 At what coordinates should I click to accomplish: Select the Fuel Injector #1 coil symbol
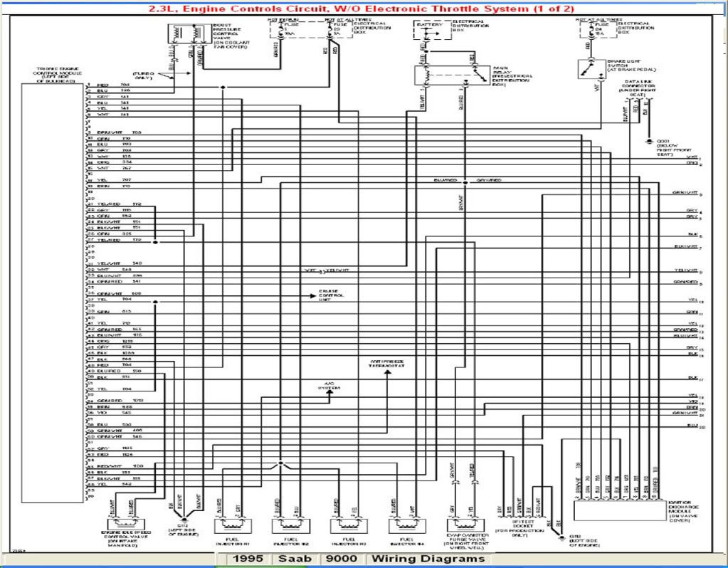[x=233, y=526]
